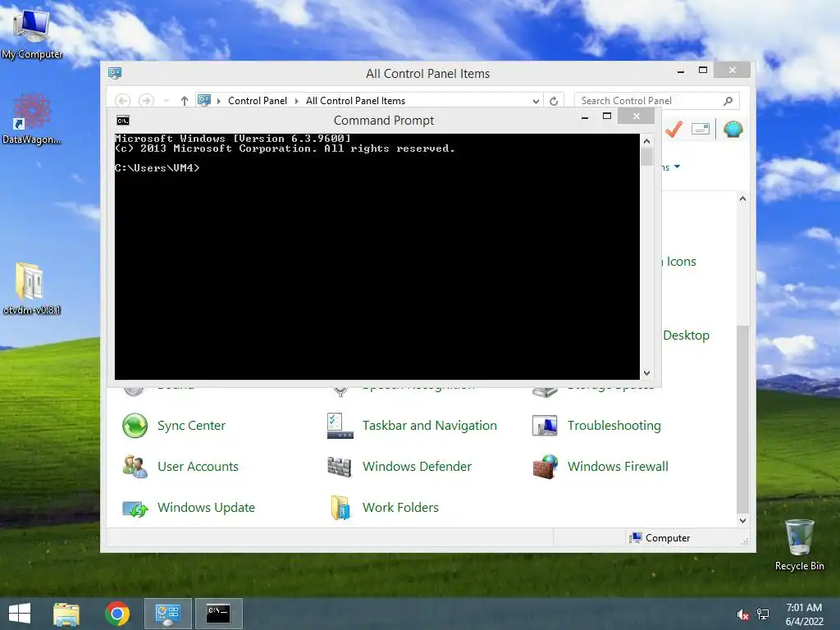Click All Control Panel Items breadcrumb
Viewport: 840px width, 630px height.
pos(355,101)
